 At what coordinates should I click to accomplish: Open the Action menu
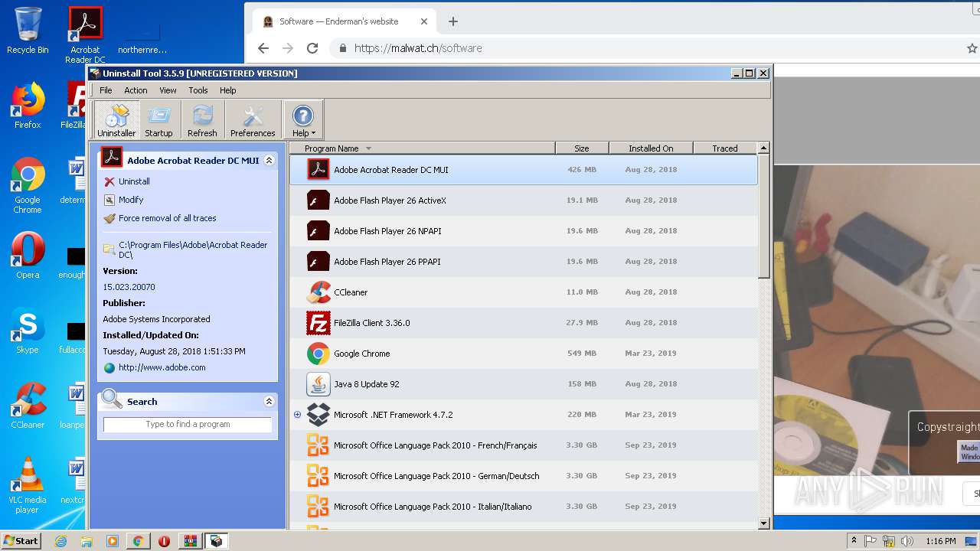coord(136,90)
